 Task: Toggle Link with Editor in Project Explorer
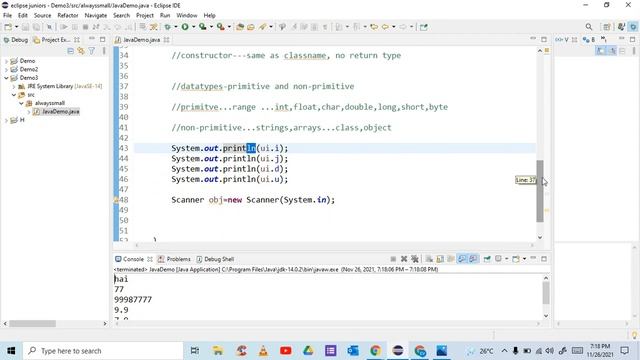(81, 51)
